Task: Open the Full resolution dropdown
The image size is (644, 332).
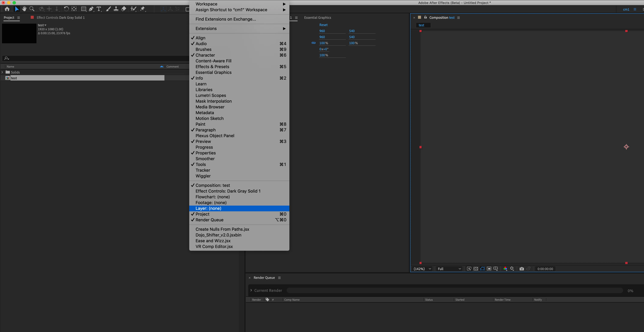Action: point(449,269)
